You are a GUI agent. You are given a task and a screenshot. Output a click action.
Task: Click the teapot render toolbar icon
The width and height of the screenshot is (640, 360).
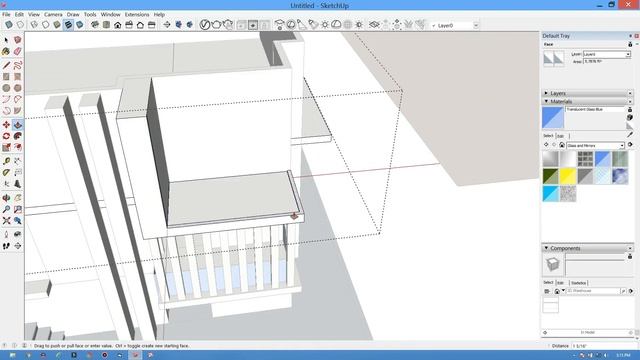click(216, 25)
